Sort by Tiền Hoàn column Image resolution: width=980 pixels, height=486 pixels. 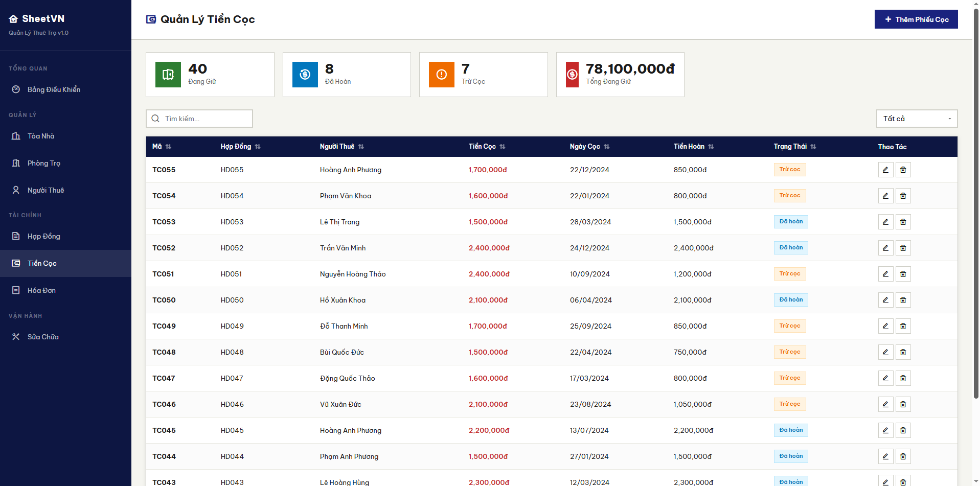coord(711,147)
